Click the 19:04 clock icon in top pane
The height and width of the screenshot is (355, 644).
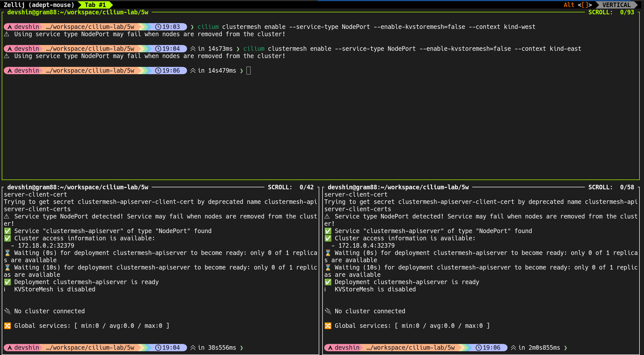click(x=158, y=49)
